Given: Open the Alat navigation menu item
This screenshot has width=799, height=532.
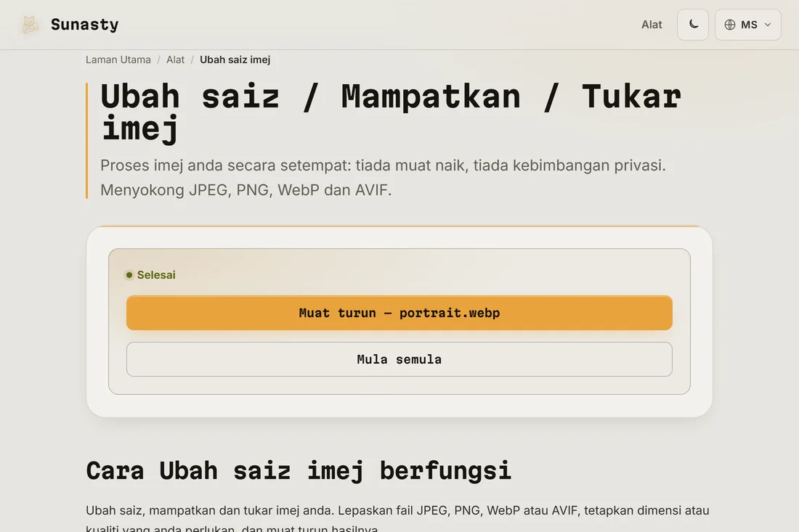Looking at the screenshot, I should [652, 25].
